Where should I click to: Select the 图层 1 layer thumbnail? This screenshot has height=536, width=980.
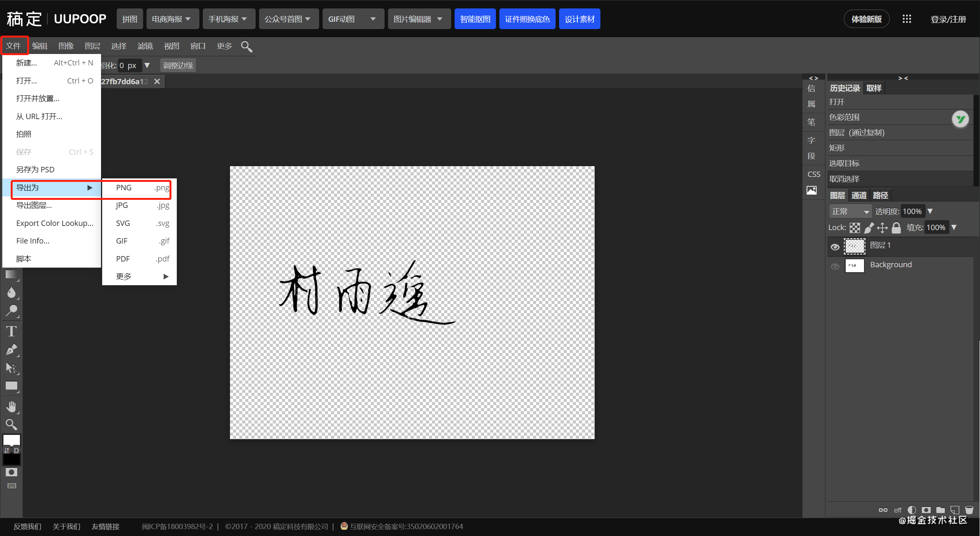coord(854,246)
